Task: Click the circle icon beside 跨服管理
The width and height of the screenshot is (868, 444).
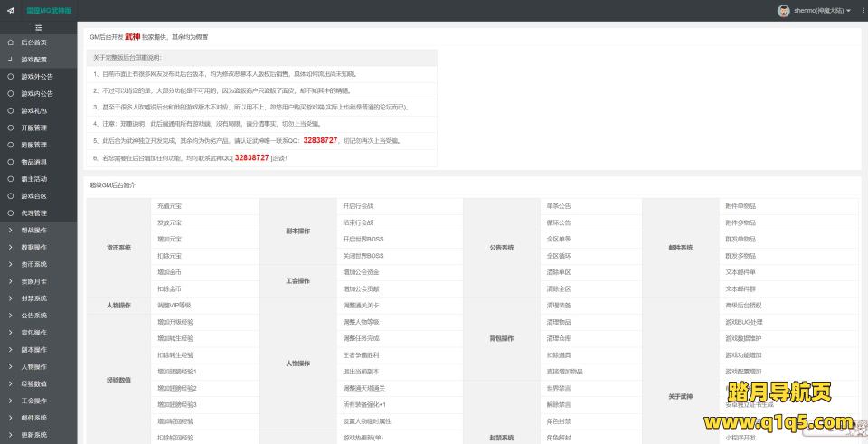Action: pyautogui.click(x=10, y=145)
